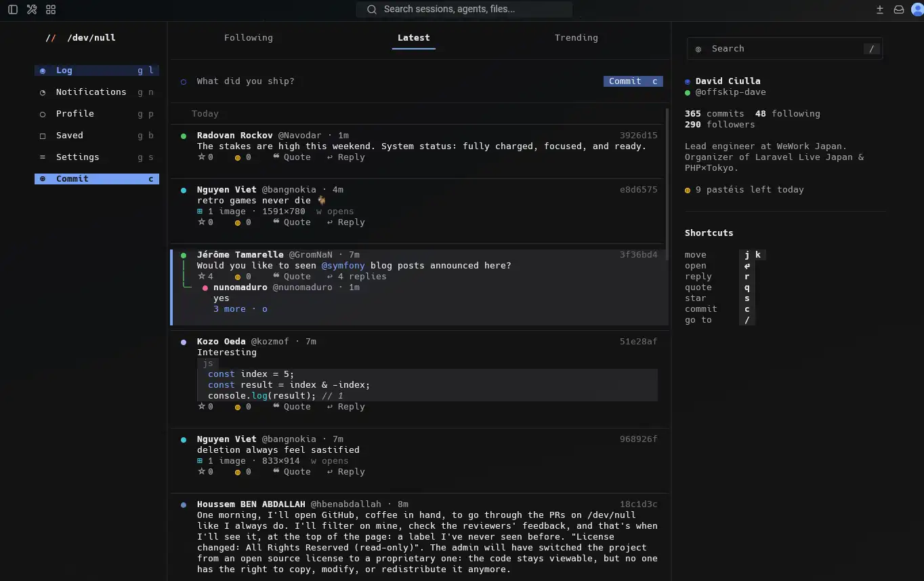The width and height of the screenshot is (924, 581).
Task: Switch to the Latest tab
Action: tap(414, 38)
